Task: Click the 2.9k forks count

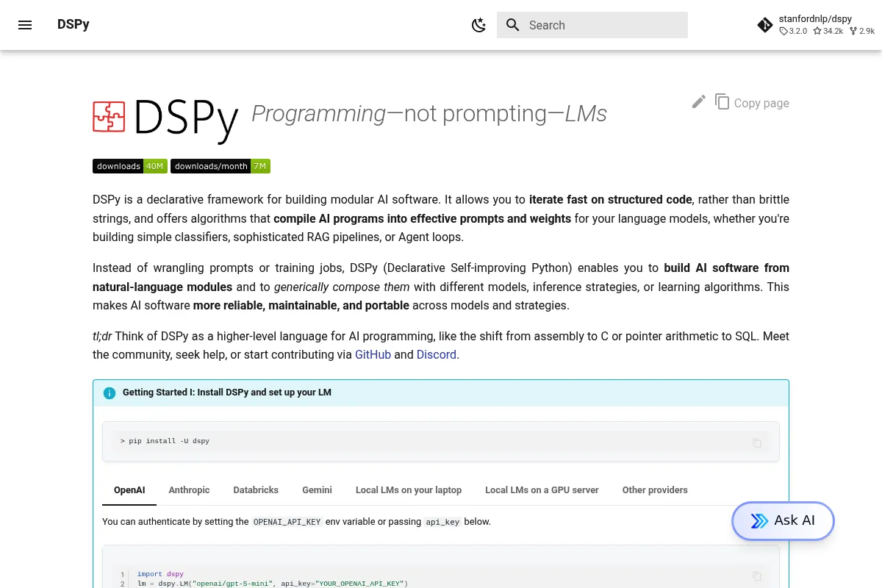Action: 862,31
